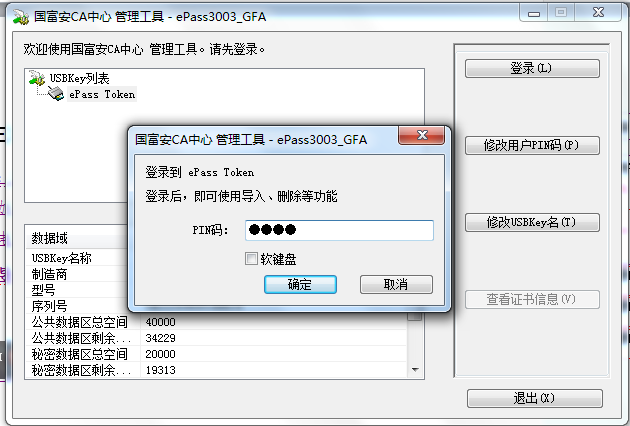Open 修改用户PIN码(P) option

pos(532,145)
